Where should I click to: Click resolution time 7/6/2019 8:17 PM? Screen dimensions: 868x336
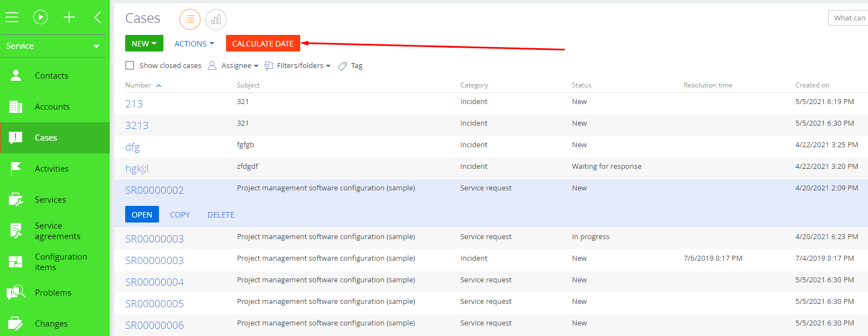pyautogui.click(x=713, y=259)
